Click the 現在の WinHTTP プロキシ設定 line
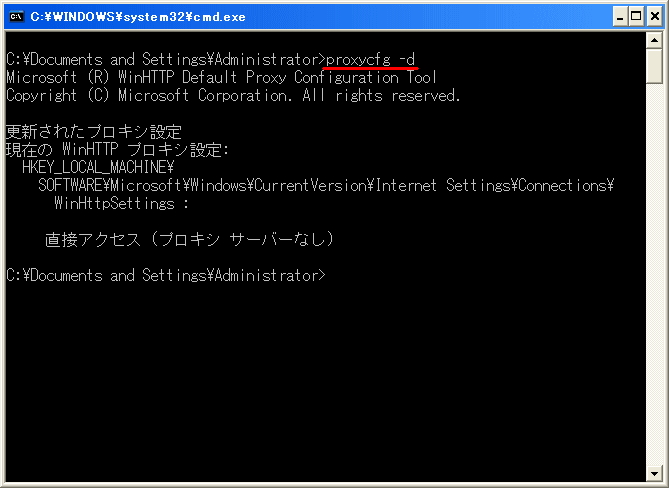Screen dimensions: 669x488 tap(118, 149)
